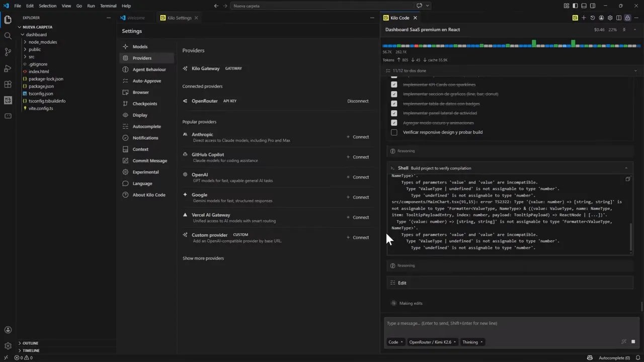644x362 pixels.
Task: Uncheck 'Implementar panel lateral de actividad' to-do
Action: [x=394, y=113]
